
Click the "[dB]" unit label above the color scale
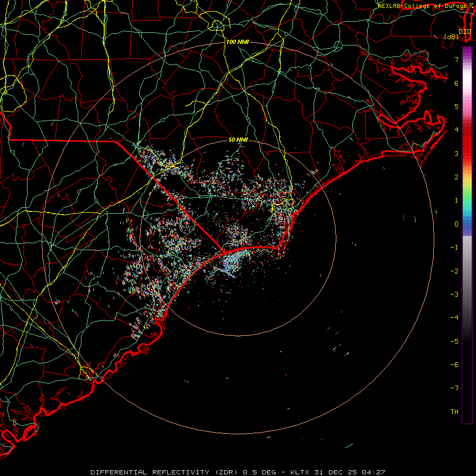(x=451, y=36)
